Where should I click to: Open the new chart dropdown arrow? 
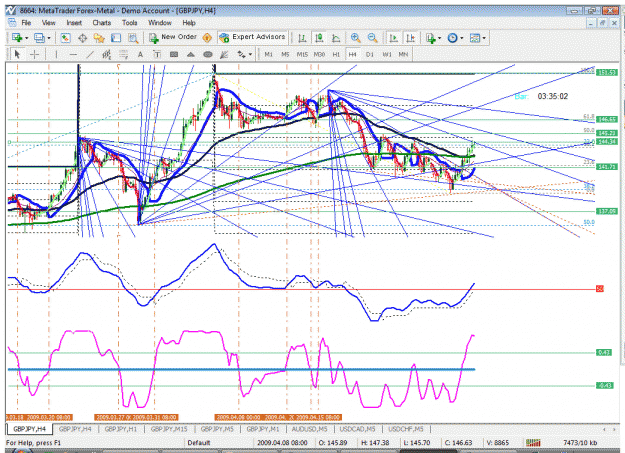pos(27,38)
